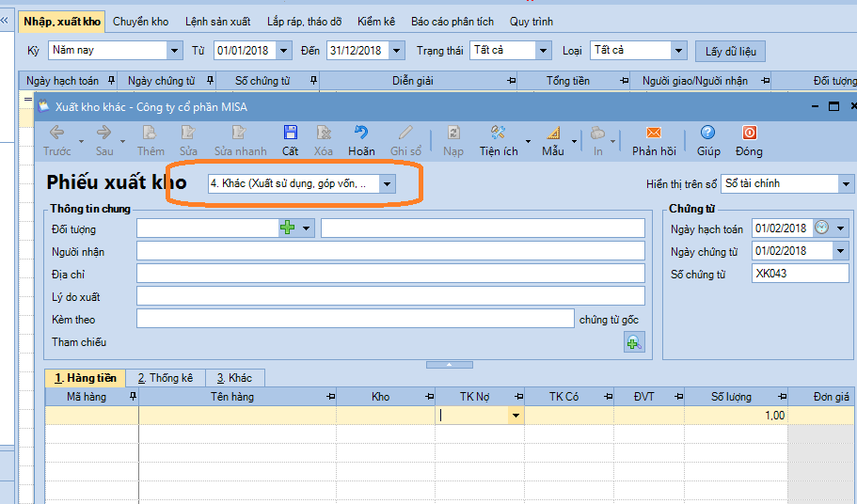Image resolution: width=857 pixels, height=504 pixels.
Task: Select the Nhập, xuất kho tab
Action: [x=62, y=22]
